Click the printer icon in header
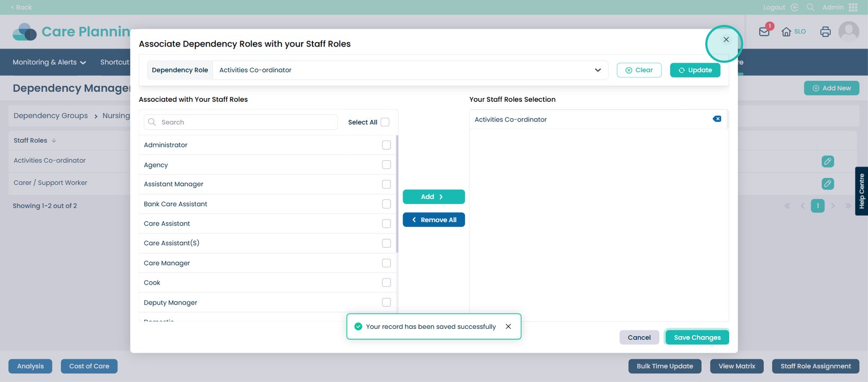868x382 pixels. tap(825, 31)
